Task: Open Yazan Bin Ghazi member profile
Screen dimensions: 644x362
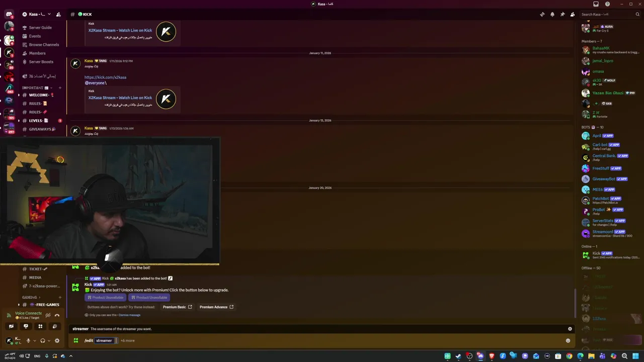Action: (x=610, y=93)
